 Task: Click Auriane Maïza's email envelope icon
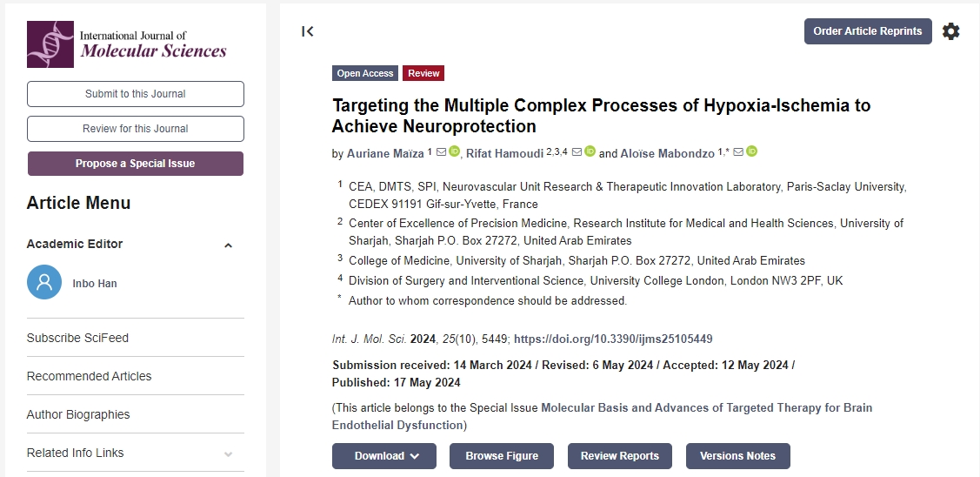[x=441, y=152]
